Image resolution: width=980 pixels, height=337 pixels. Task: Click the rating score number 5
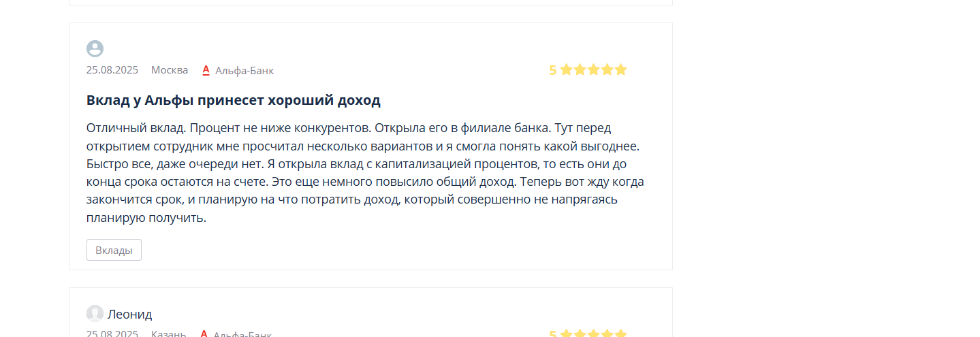pos(553,70)
